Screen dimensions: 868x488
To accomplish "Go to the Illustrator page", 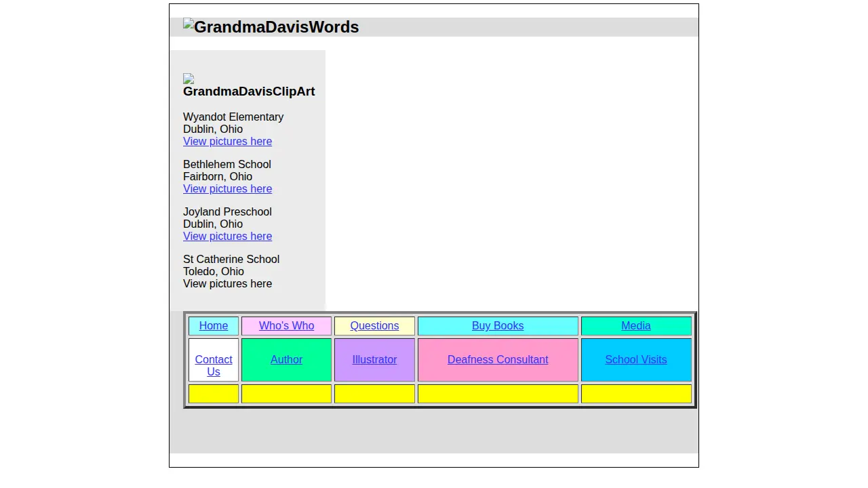I will click(374, 360).
